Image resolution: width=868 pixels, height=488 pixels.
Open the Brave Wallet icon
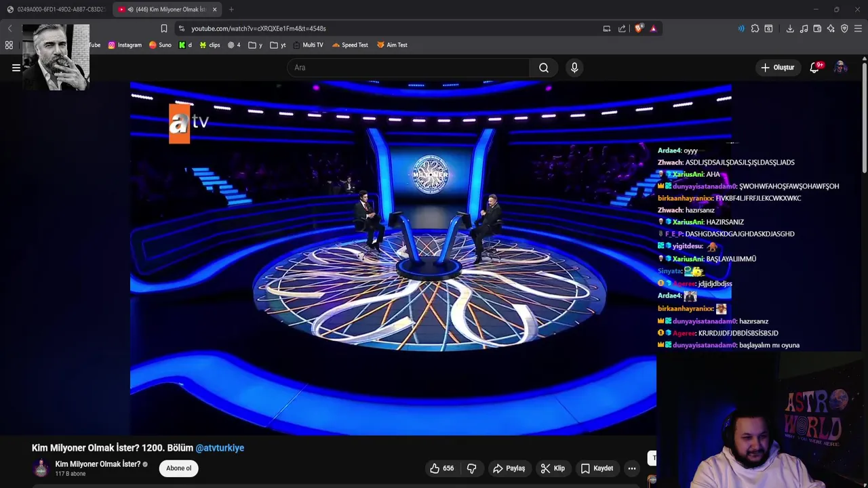(x=817, y=28)
